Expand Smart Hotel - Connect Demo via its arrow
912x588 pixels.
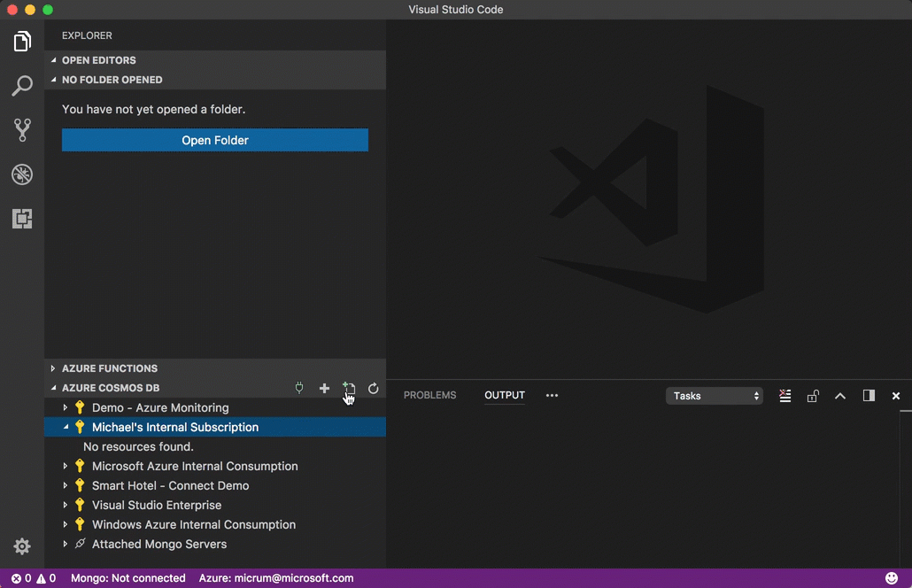point(66,485)
